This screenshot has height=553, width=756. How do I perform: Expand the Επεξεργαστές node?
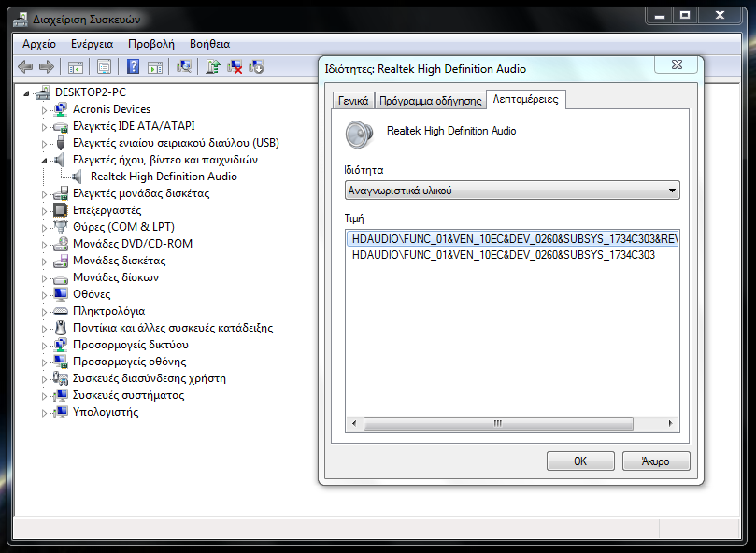pos(44,211)
